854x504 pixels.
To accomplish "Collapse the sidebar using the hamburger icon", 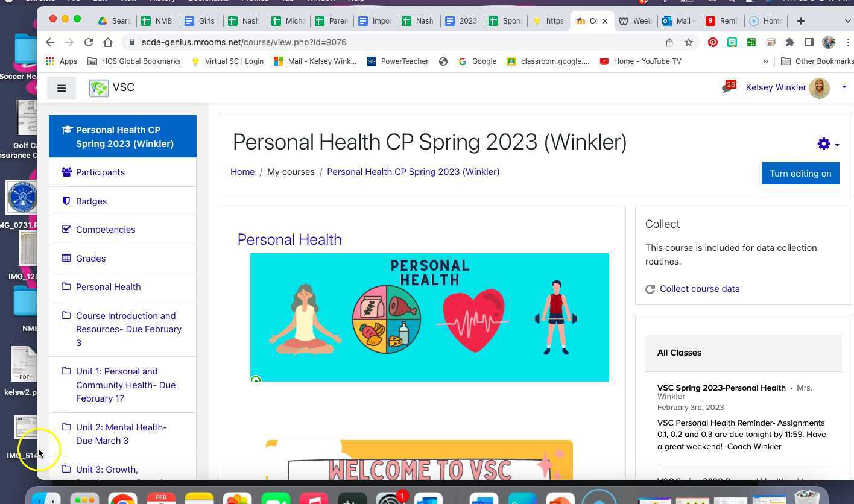I will click(x=61, y=88).
